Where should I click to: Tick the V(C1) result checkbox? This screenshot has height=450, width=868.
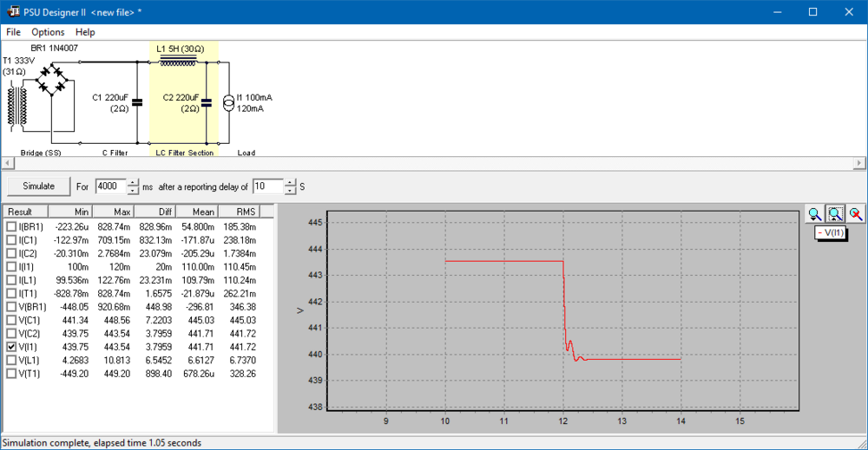[11, 319]
